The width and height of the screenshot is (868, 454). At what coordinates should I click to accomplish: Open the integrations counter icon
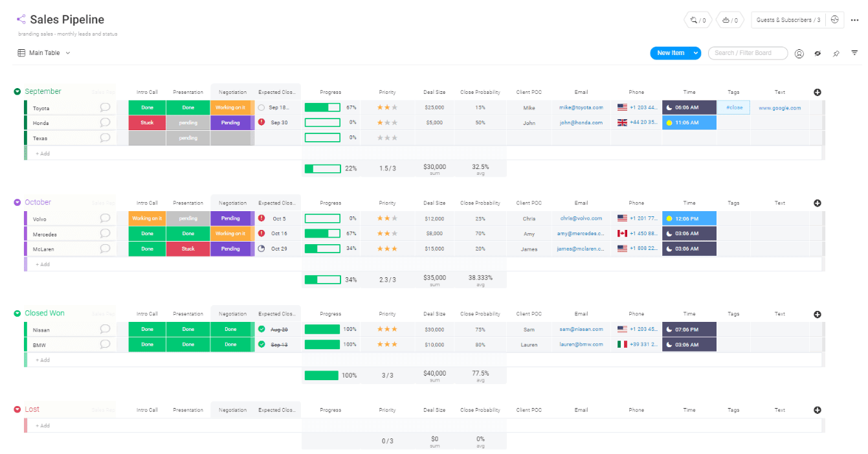698,20
